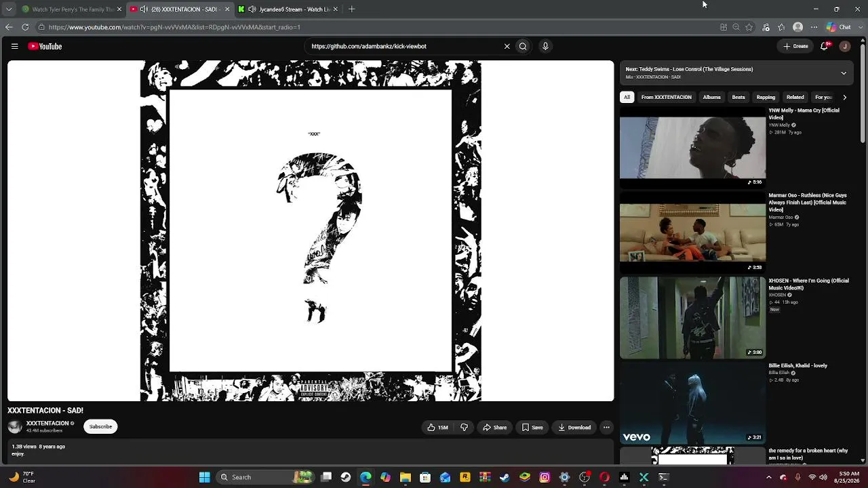This screenshot has height=488, width=868.
Task: Select the Albums filter chip
Action: [x=711, y=97]
